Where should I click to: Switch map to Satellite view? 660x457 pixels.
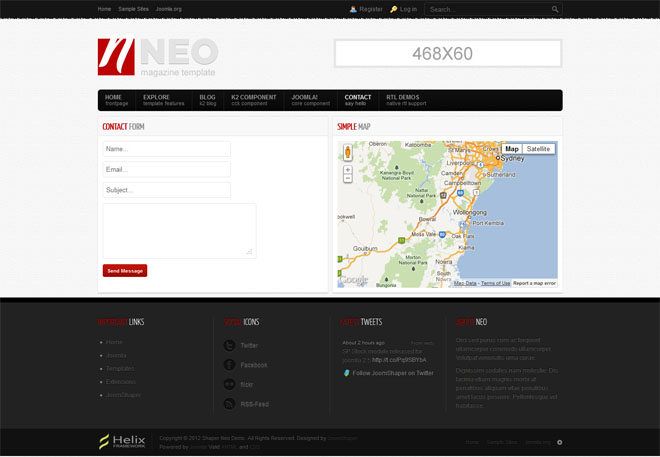pyautogui.click(x=538, y=149)
